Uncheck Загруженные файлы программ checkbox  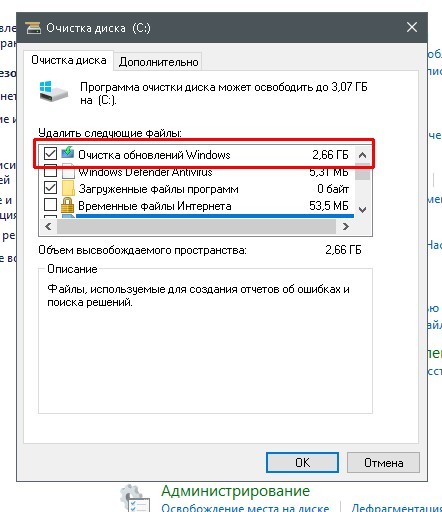point(50,188)
